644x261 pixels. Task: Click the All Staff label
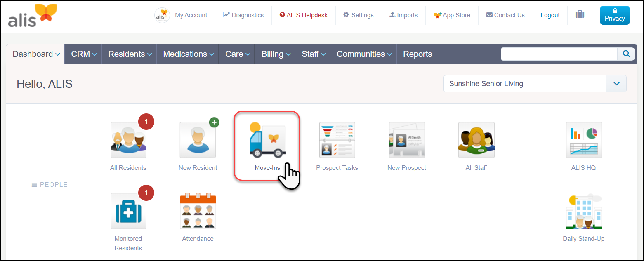pyautogui.click(x=476, y=168)
